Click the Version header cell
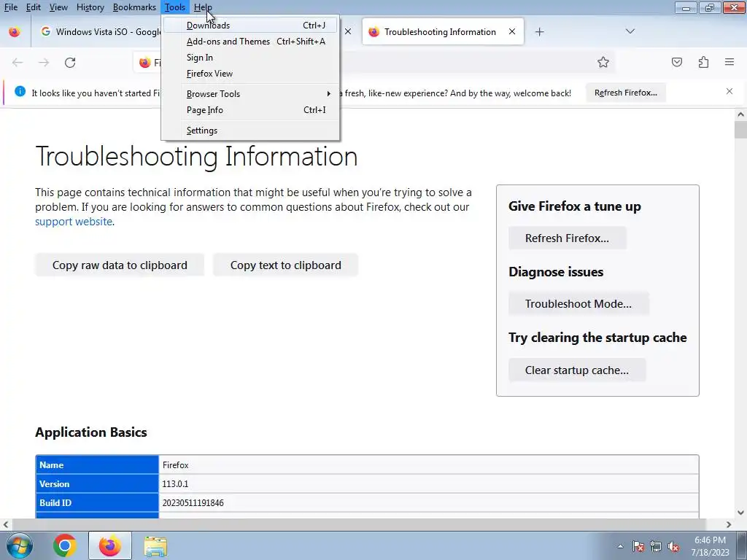Image resolution: width=747 pixels, height=560 pixels. [97, 484]
